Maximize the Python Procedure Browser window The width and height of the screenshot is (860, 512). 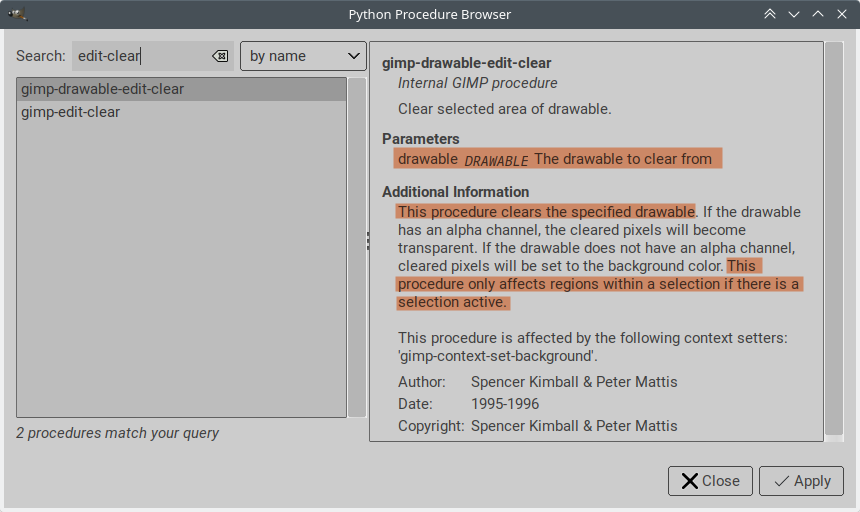(x=818, y=14)
